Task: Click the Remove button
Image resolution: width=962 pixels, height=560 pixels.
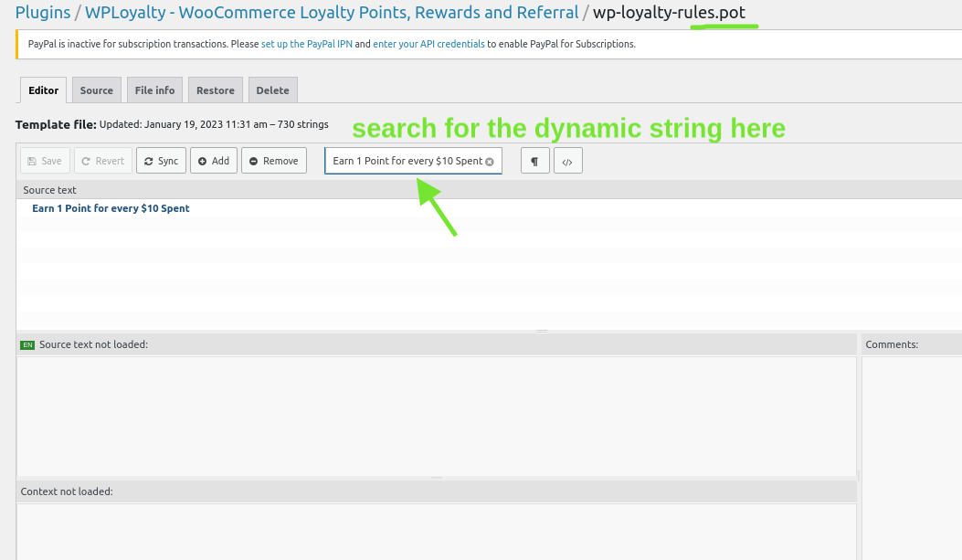Action: click(274, 161)
